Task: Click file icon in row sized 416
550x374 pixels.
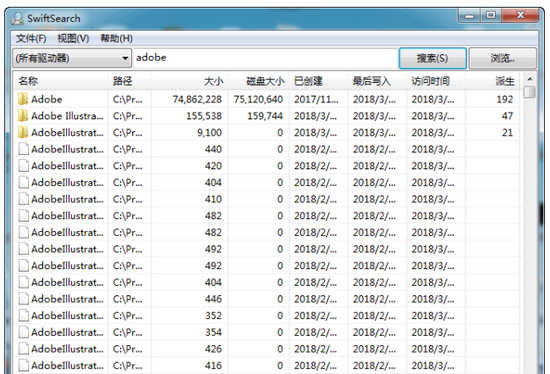Action: tap(23, 365)
